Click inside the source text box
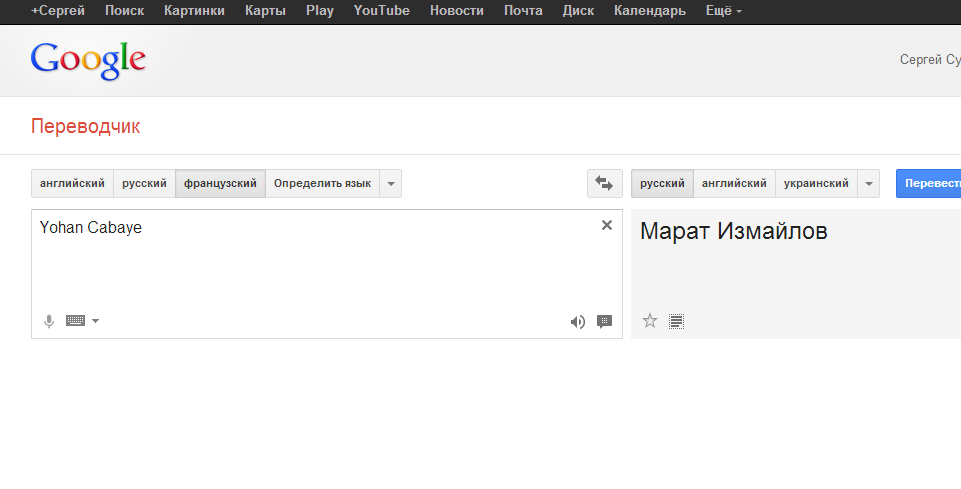 pos(327,274)
